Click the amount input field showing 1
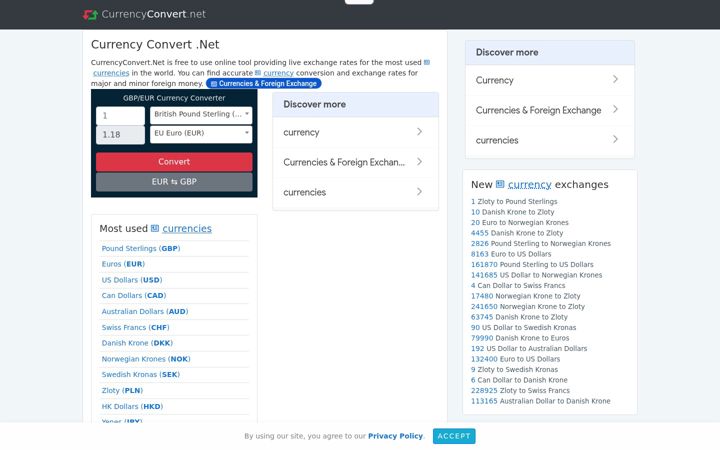720x450 pixels. pos(120,116)
